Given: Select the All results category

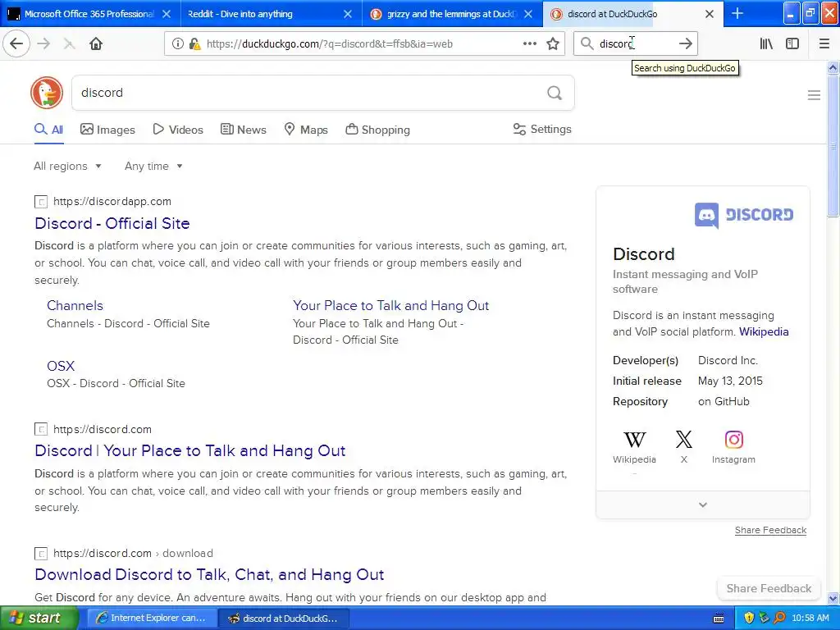Looking at the screenshot, I should pyautogui.click(x=48, y=130).
